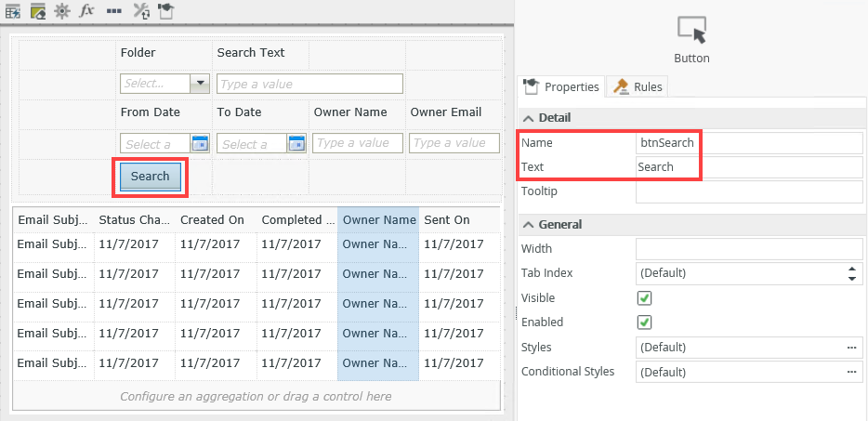Image resolution: width=868 pixels, height=421 pixels.
Task: Open From Date calendar picker icon
Action: (x=200, y=143)
